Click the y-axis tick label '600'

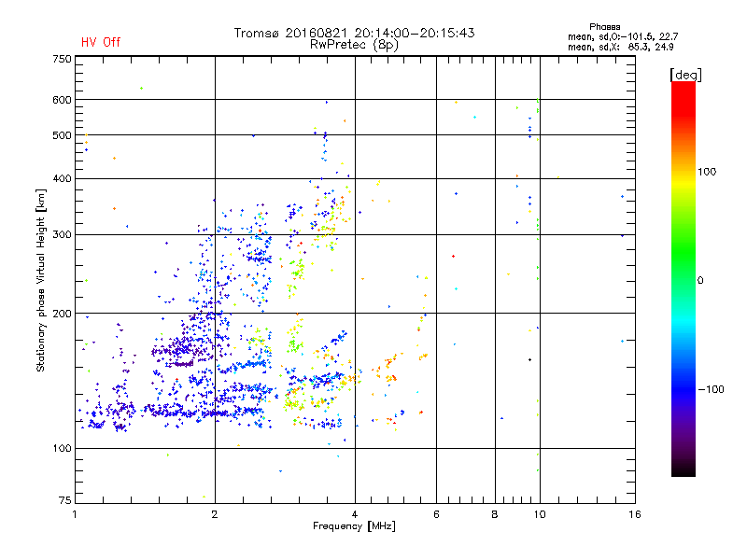click(62, 100)
